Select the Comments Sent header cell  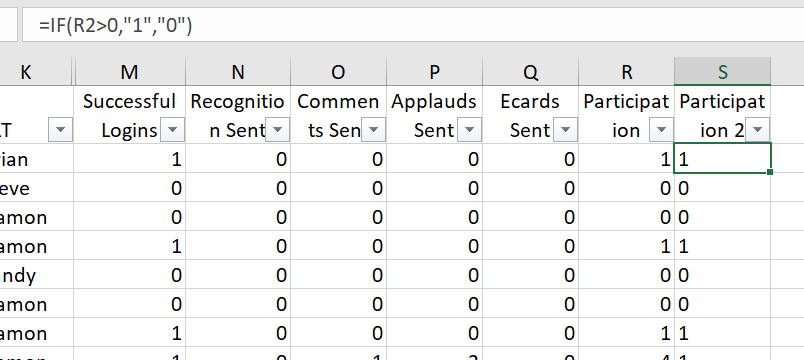[x=338, y=115]
